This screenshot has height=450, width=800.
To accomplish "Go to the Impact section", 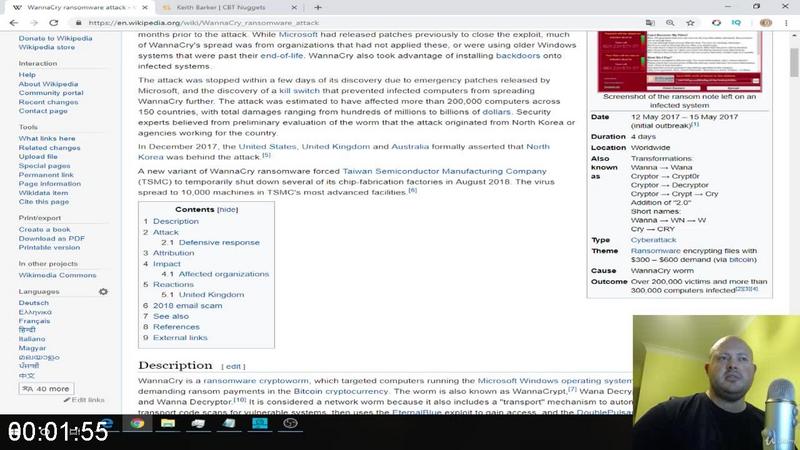I will pos(167,264).
